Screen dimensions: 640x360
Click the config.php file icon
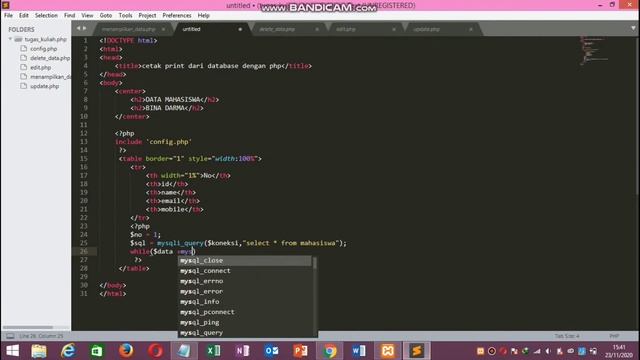click(24, 49)
